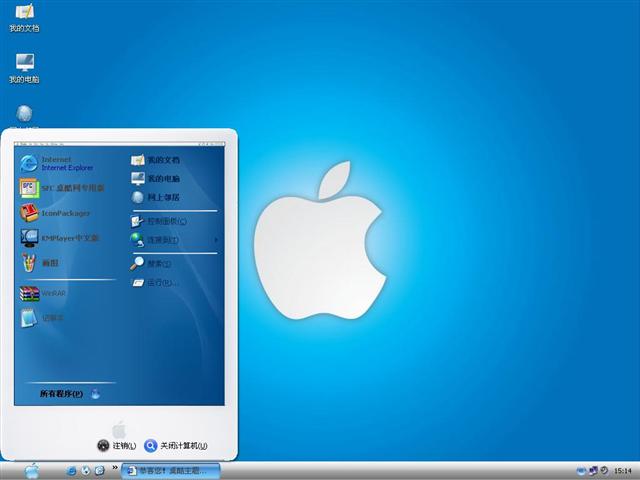Click the 注销(L) log off button

tap(116, 445)
